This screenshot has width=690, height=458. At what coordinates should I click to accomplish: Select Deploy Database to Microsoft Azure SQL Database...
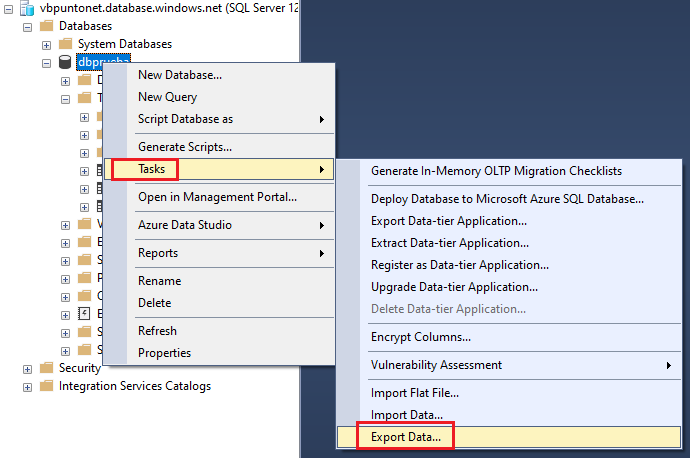pyautogui.click(x=509, y=199)
